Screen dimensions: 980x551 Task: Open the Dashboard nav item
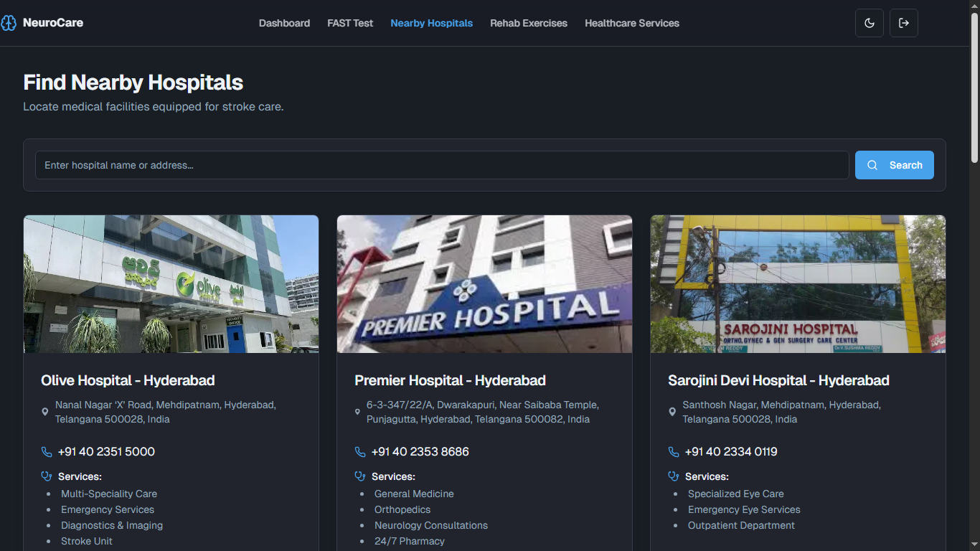(284, 23)
